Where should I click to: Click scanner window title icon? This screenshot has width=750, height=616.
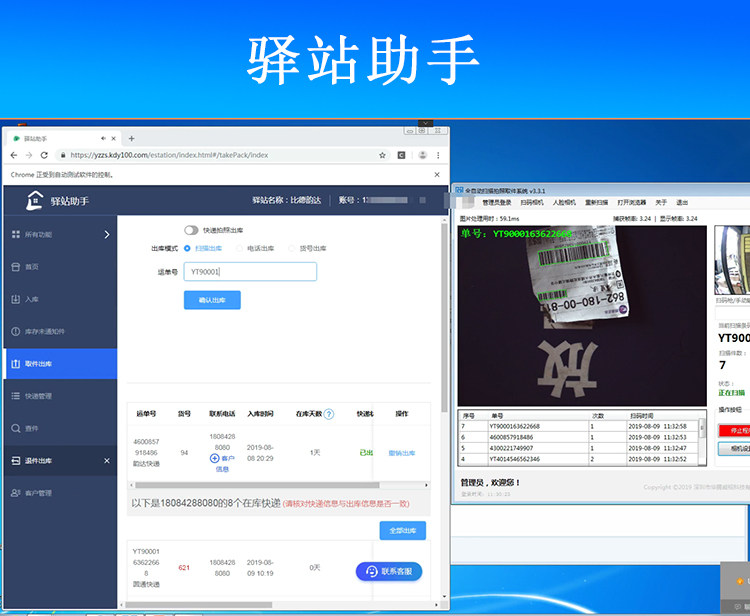[x=459, y=190]
